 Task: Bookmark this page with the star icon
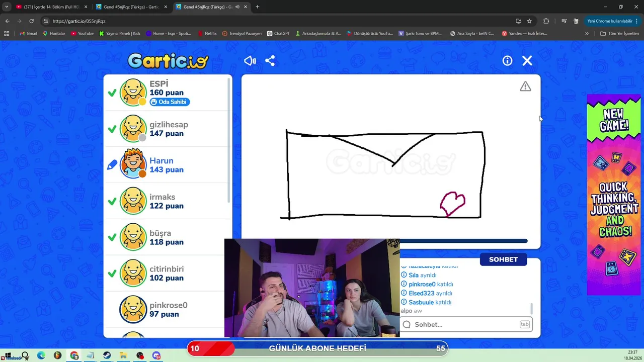point(529,21)
